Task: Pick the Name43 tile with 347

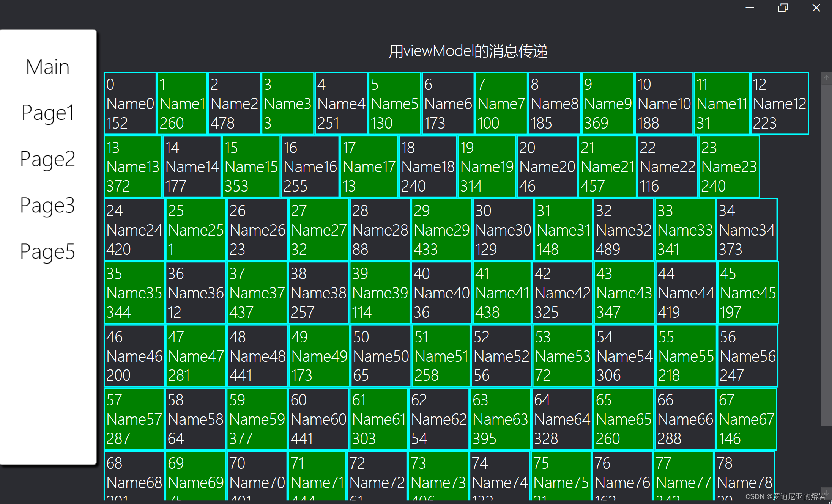Action: tap(624, 293)
